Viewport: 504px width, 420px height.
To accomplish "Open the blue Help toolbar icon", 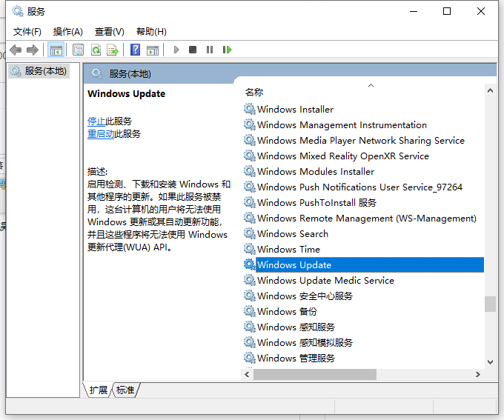I will 135,50.
